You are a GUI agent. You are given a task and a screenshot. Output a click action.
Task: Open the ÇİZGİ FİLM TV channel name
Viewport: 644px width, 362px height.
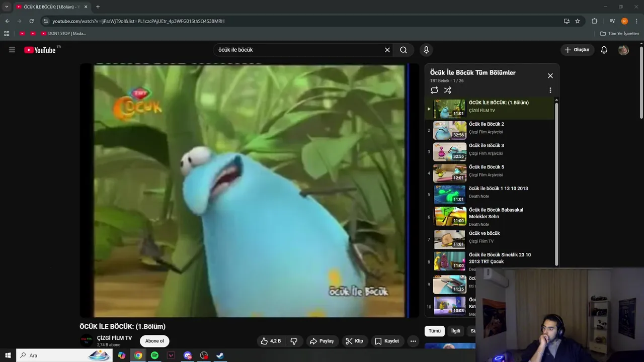[114, 338]
